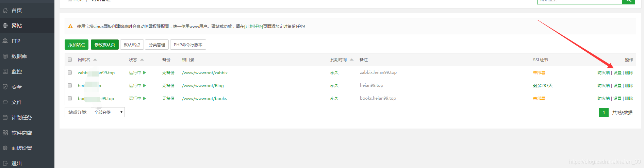This screenshot has height=168, width=644.
Task: Click the folder icon for 文件
Action: point(5,102)
